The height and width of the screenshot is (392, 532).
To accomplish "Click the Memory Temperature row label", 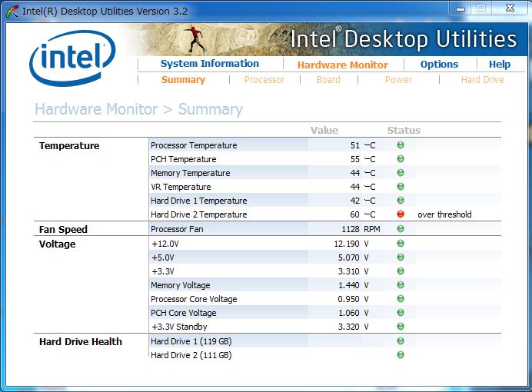I will 191,173.
